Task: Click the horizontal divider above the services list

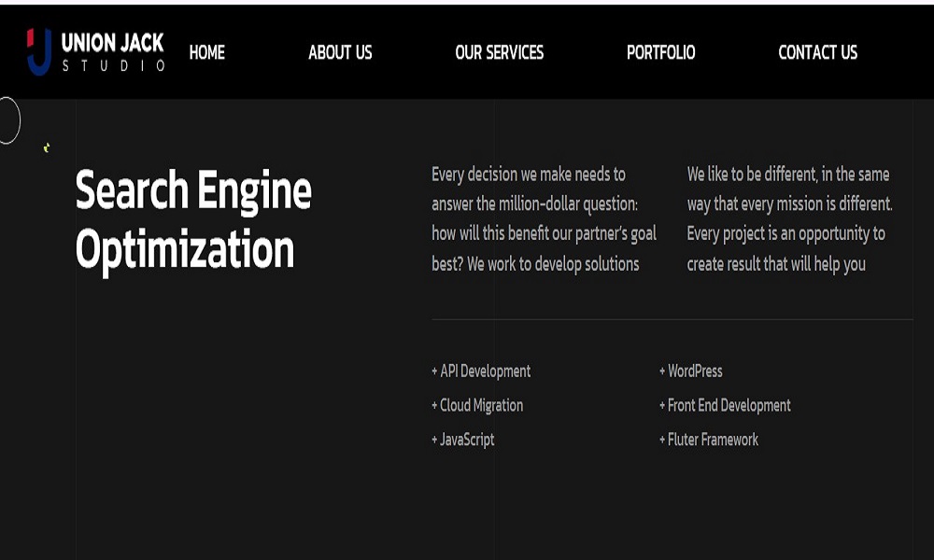Action: [x=672, y=320]
